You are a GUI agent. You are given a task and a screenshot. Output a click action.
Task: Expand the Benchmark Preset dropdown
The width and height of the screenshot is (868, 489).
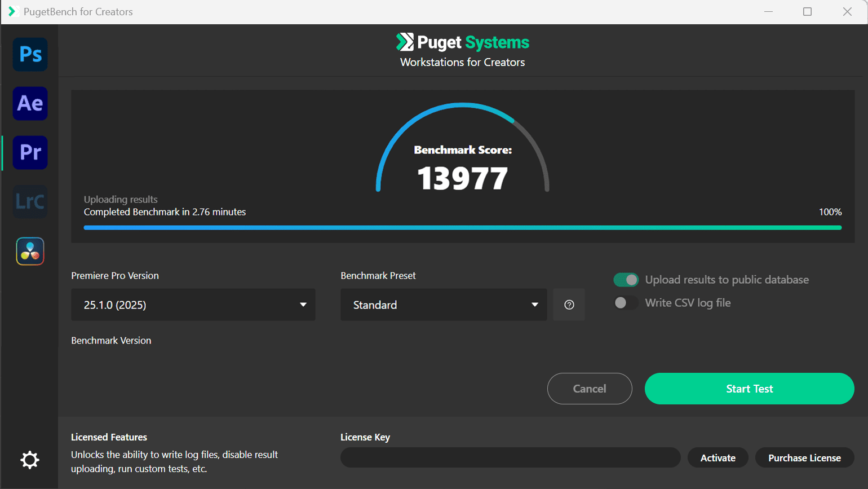(444, 305)
